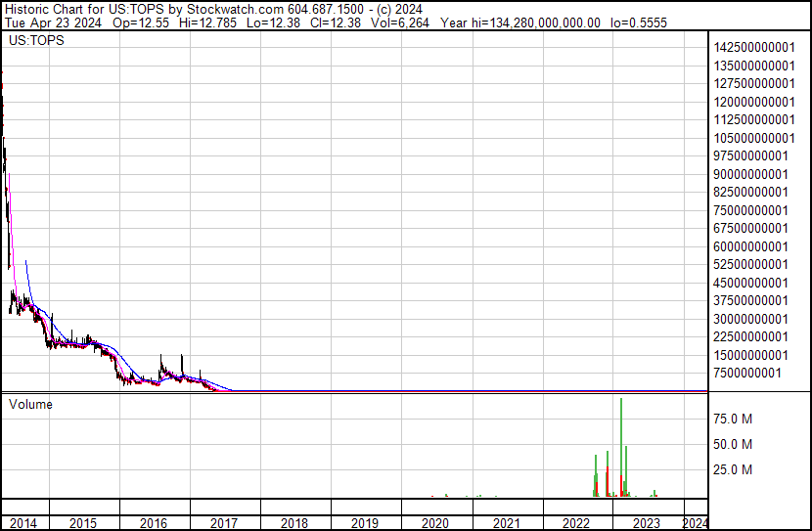812x531 pixels.
Task: Click the 2018 label on the time axis
Action: point(294,523)
